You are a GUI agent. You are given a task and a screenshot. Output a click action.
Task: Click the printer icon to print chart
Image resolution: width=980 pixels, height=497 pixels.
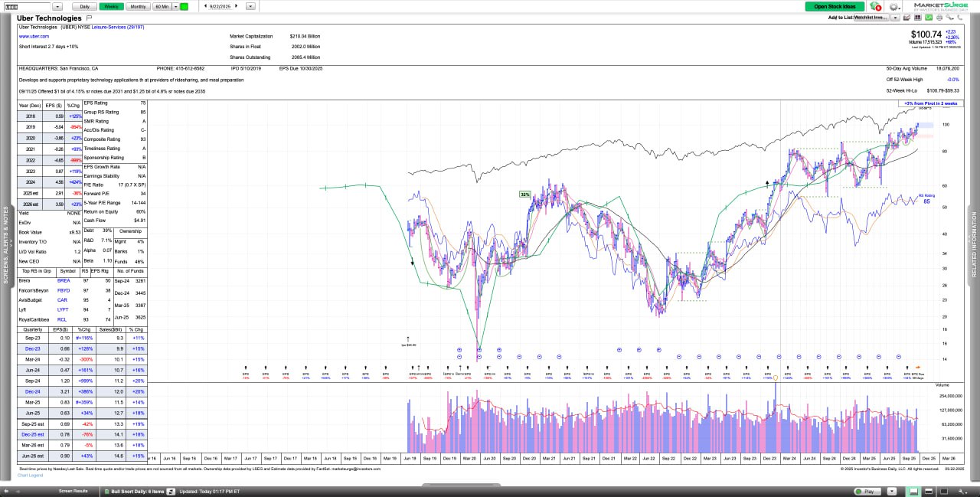(x=939, y=17)
